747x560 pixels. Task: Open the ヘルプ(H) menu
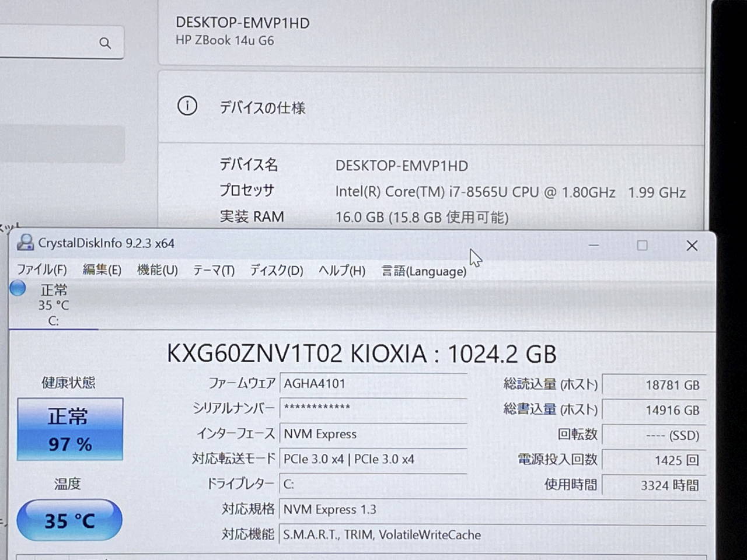click(342, 271)
